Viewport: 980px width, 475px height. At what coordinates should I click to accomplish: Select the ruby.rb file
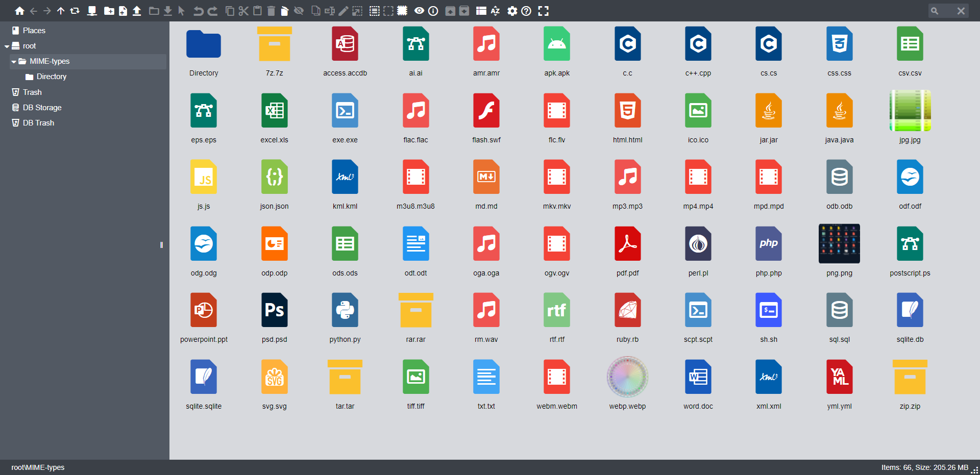point(627,317)
